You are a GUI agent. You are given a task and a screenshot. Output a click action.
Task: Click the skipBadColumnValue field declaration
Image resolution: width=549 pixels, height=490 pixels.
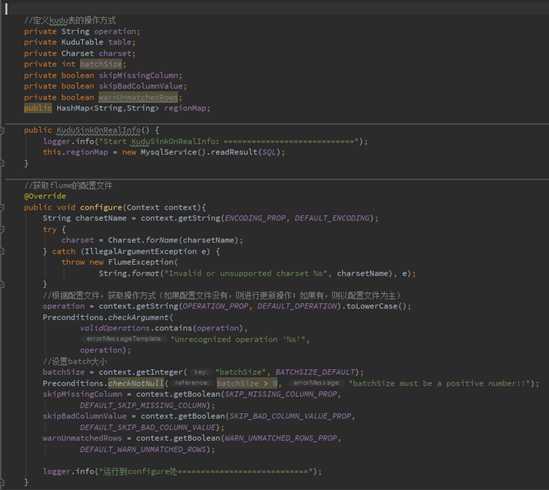click(141, 87)
